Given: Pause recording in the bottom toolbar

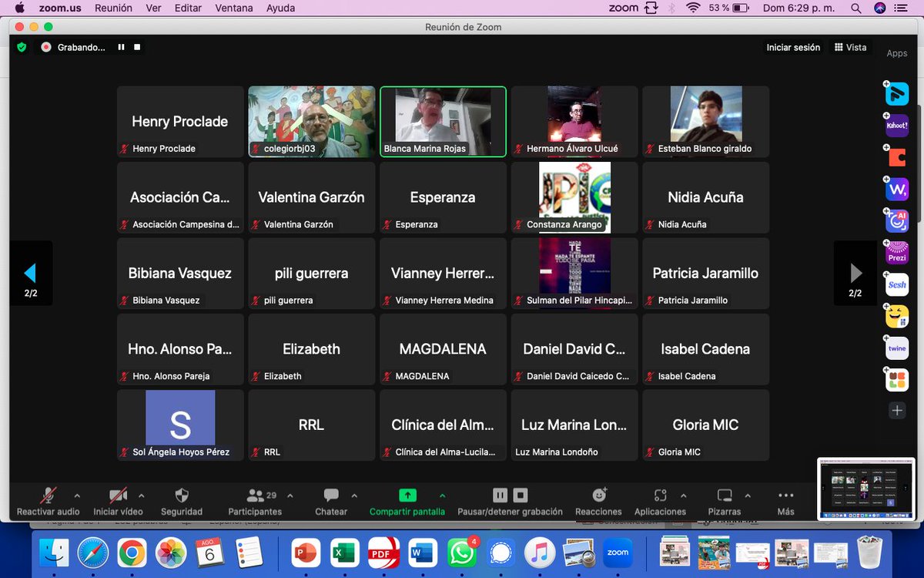Looking at the screenshot, I should [500, 495].
